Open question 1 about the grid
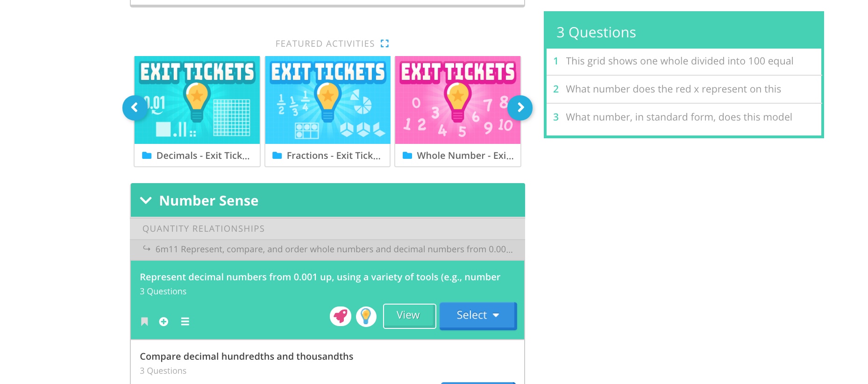 [x=679, y=61]
